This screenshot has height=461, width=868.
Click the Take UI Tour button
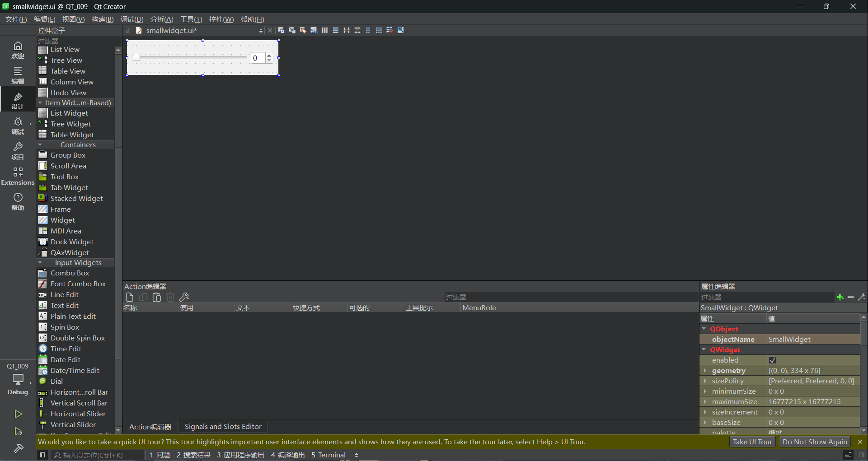point(752,442)
